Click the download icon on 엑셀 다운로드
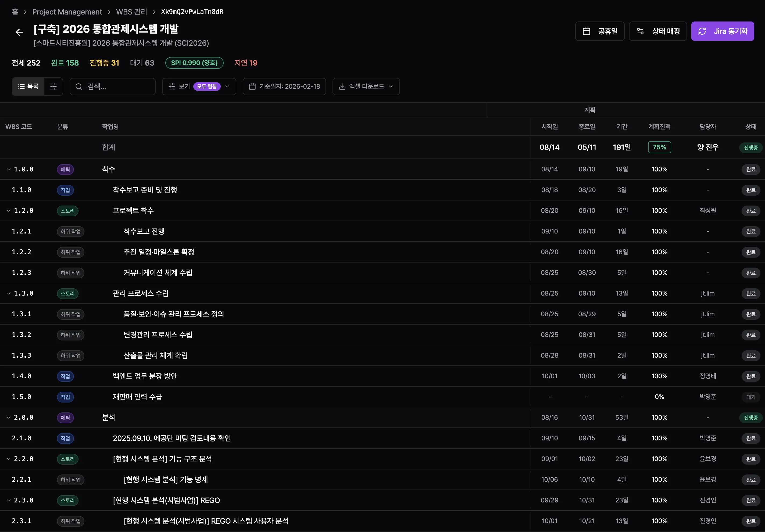This screenshot has width=765, height=532. point(342,86)
